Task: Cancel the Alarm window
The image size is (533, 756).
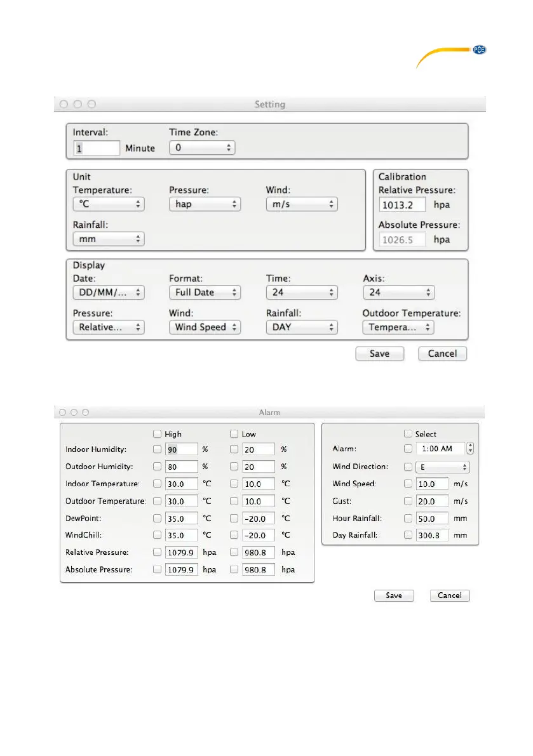Action: (x=450, y=595)
